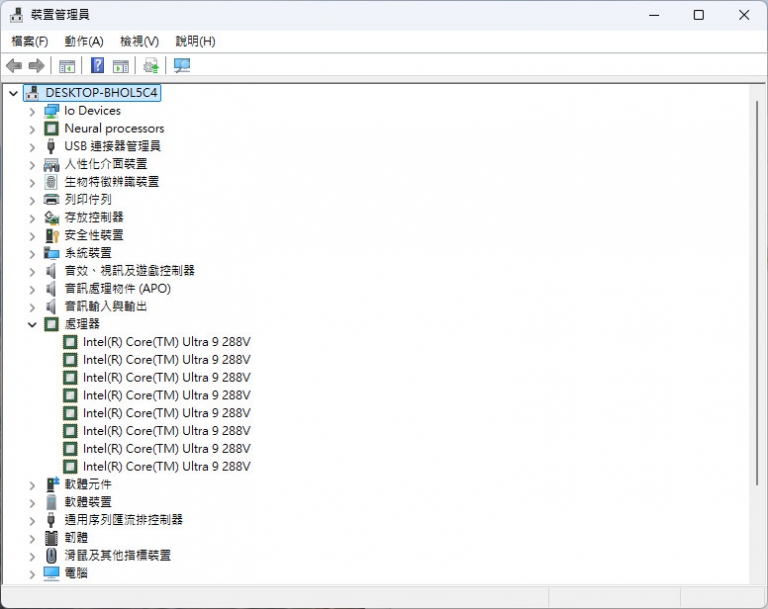Click the 韌體 firmware chip icon
The height and width of the screenshot is (609, 768).
pyautogui.click(x=51, y=537)
